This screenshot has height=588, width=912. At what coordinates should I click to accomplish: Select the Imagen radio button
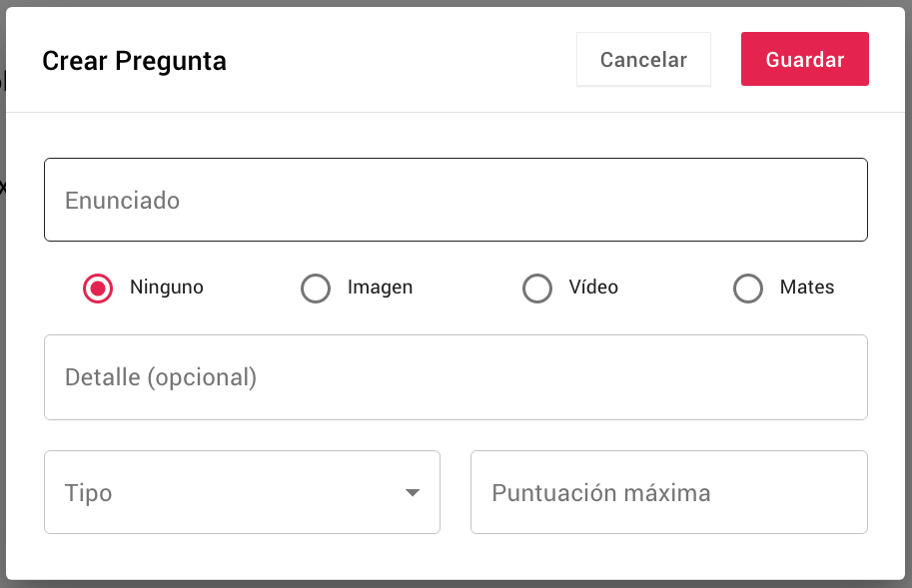[316, 289]
